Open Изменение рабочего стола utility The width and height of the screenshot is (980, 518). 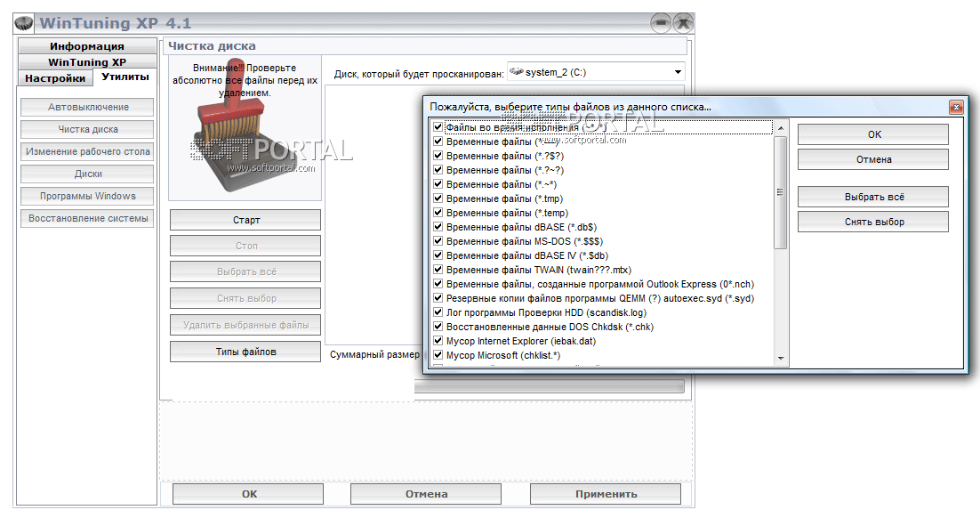coord(87,151)
